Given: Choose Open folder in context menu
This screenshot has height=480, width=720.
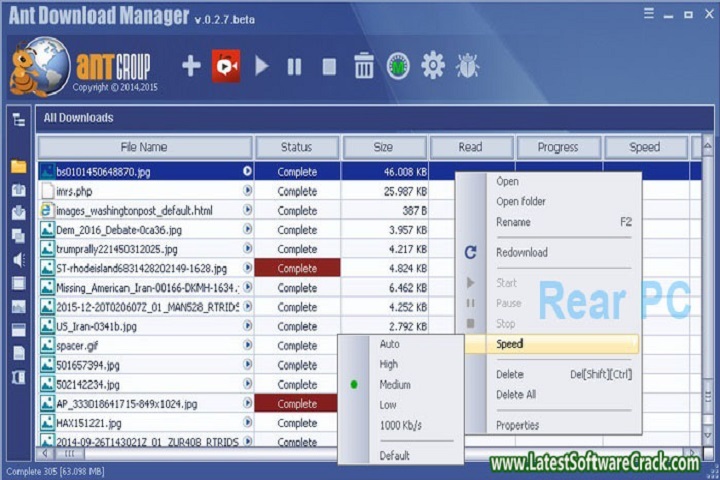Looking at the screenshot, I should (521, 202).
